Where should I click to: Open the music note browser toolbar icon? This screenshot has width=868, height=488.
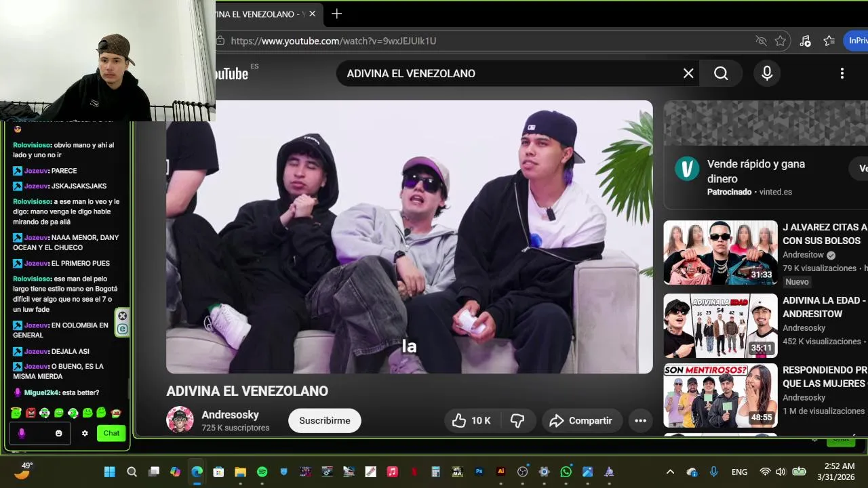tap(805, 41)
